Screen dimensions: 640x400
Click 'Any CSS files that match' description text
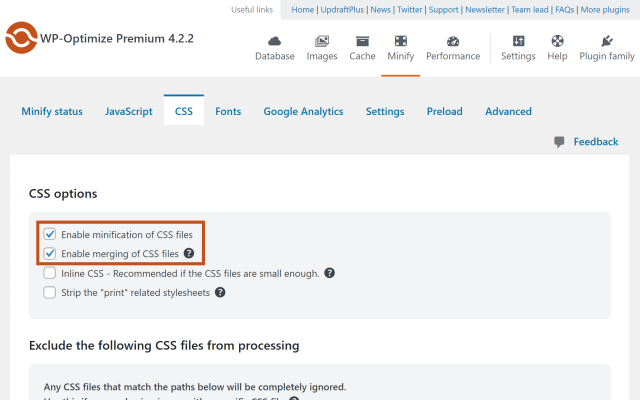195,387
